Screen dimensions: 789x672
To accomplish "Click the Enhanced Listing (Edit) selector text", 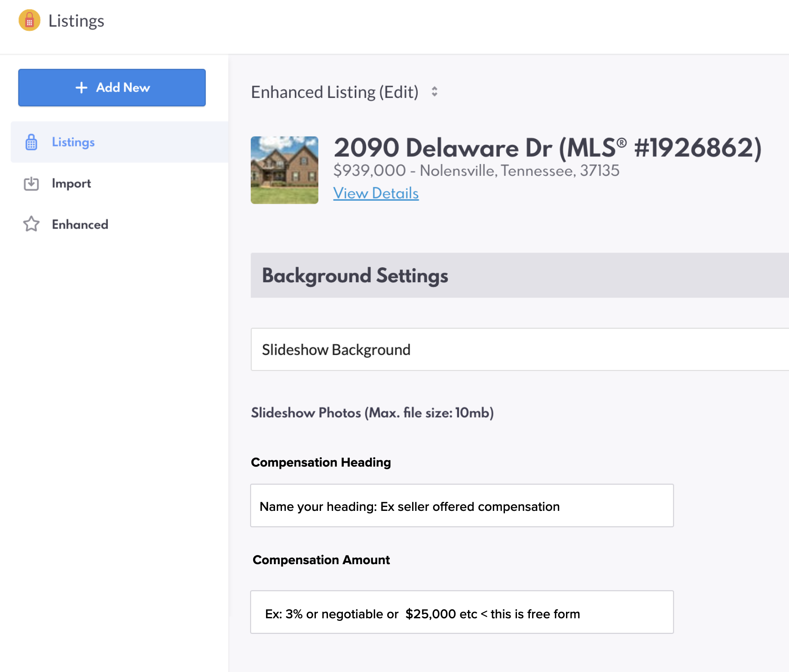I will (334, 92).
